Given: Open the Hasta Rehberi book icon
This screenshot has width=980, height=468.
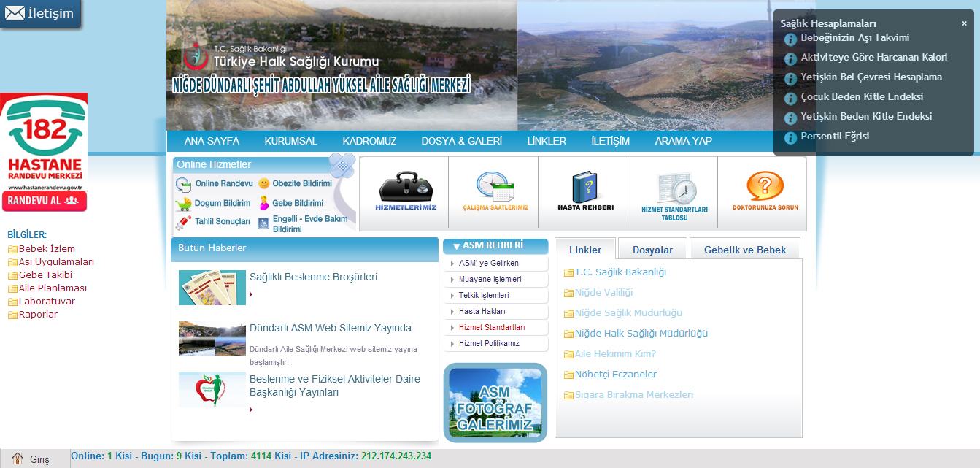Looking at the screenshot, I should [585, 192].
